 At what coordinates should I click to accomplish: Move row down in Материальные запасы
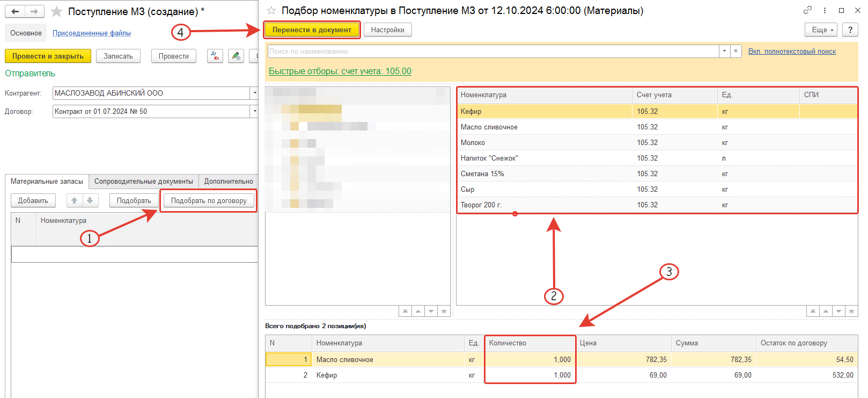click(90, 200)
